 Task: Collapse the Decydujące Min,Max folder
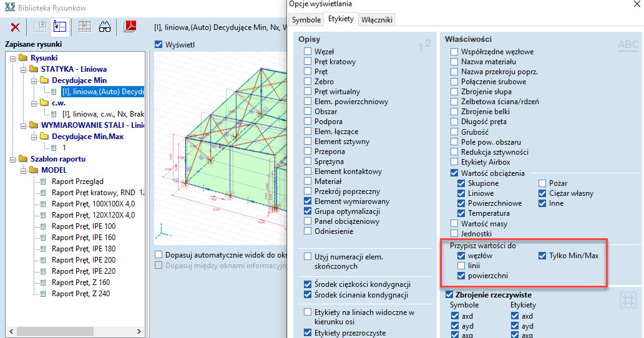pos(34,137)
